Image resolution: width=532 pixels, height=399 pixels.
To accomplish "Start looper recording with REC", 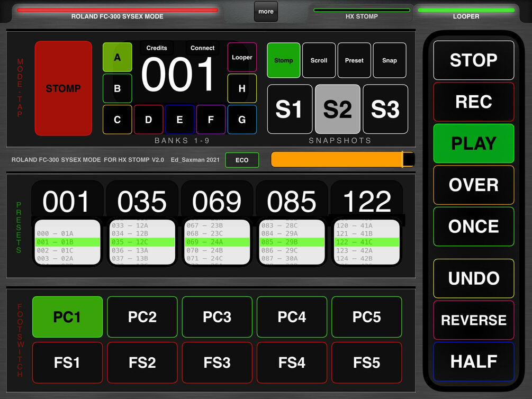I will (474, 102).
